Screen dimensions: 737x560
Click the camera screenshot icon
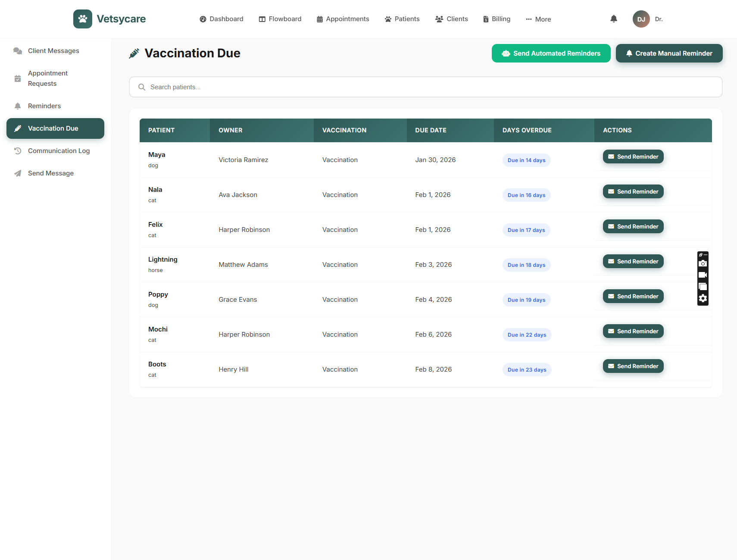click(703, 263)
